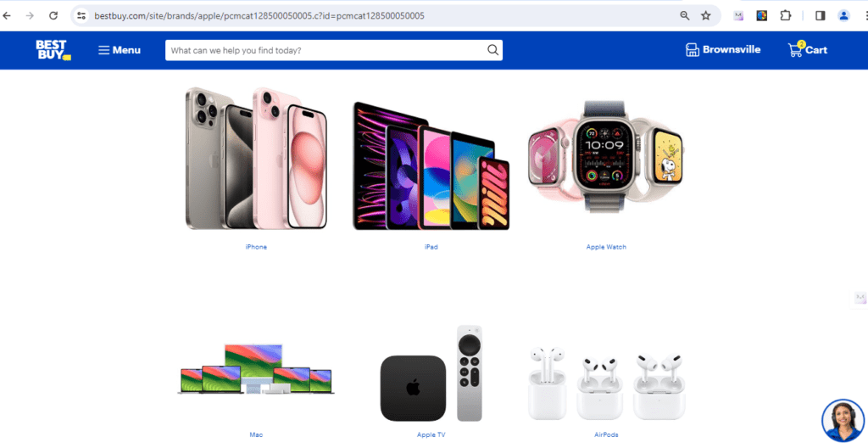Select the Mac product image
Viewport: 868px width, 448px height.
click(x=256, y=369)
